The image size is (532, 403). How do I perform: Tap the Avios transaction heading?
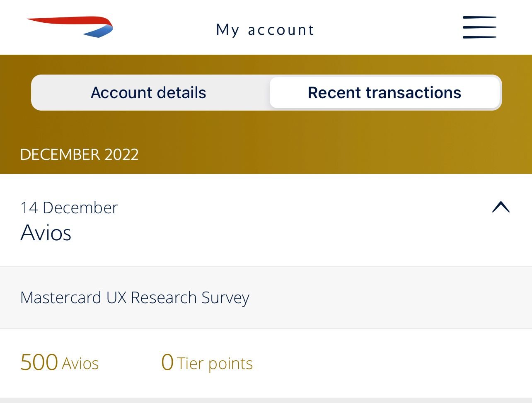click(x=46, y=233)
